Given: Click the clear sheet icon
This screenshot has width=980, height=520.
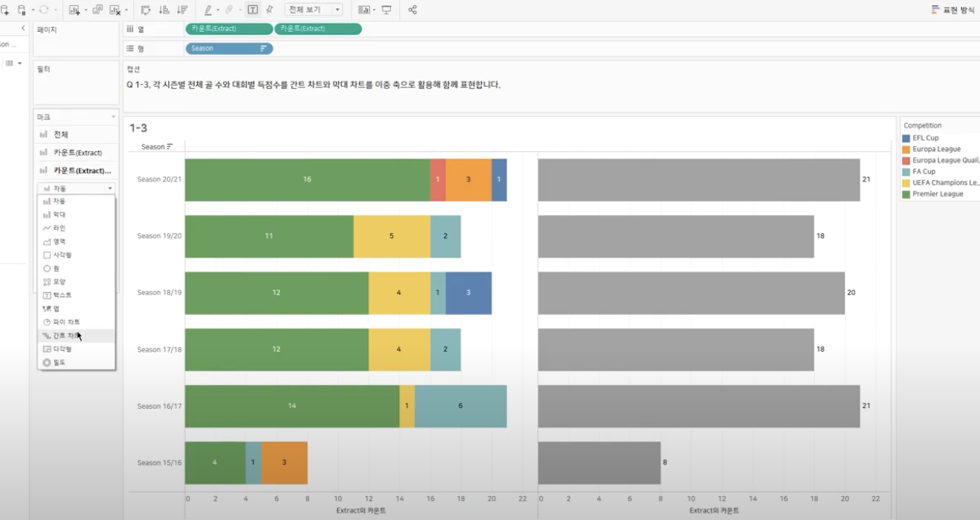Looking at the screenshot, I should tap(116, 10).
